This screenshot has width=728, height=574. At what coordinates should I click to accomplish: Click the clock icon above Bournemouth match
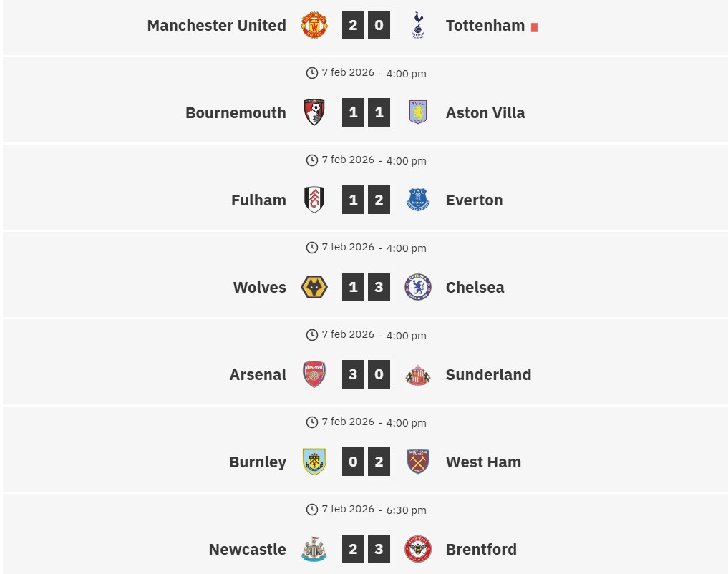(x=311, y=73)
